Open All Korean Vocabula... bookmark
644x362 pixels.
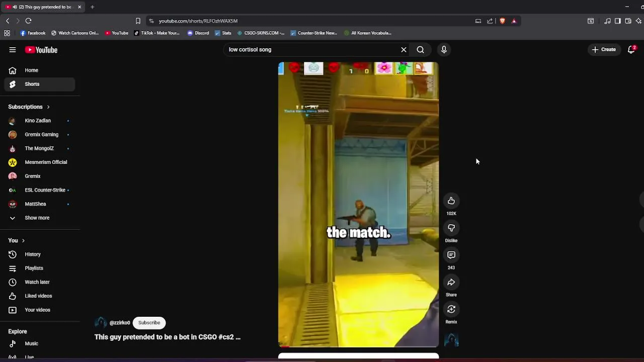coord(368,33)
